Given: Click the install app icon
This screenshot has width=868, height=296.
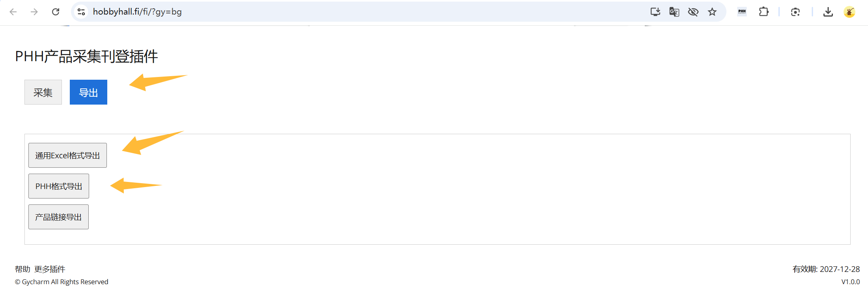Looking at the screenshot, I should pos(655,12).
